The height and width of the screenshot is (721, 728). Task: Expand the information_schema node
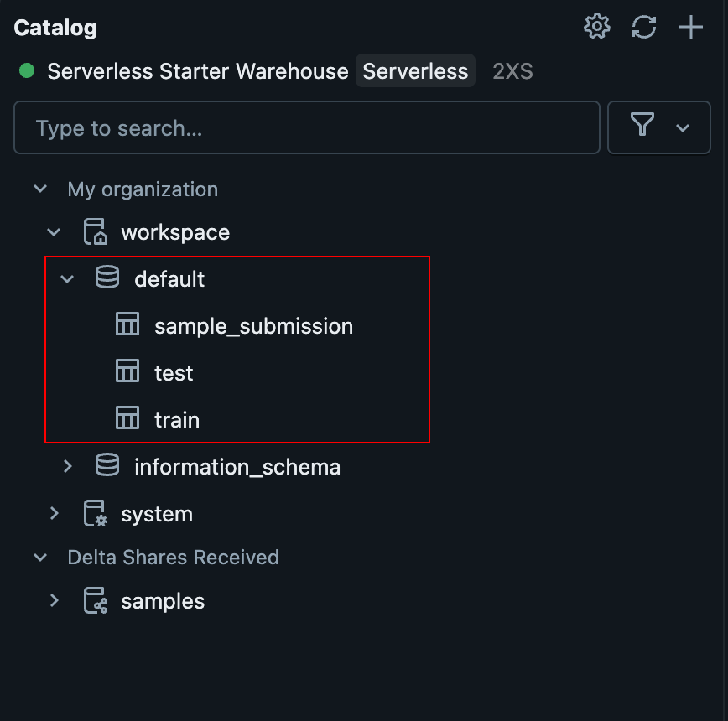point(67,466)
